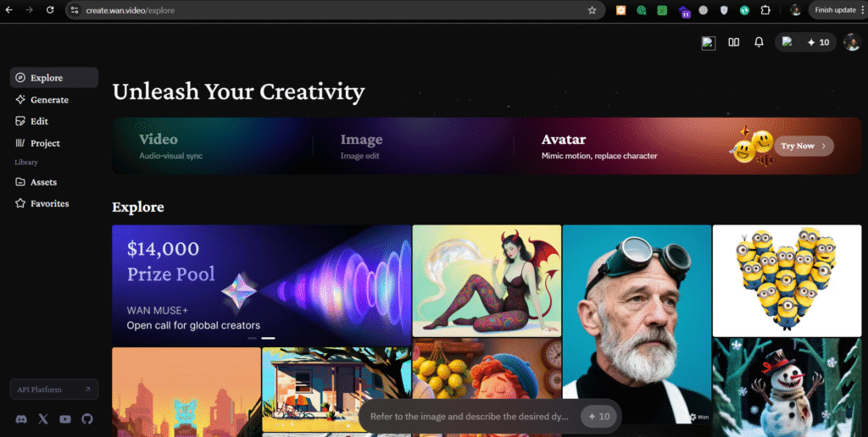Go to Favorites in the sidebar
The width and height of the screenshot is (868, 437).
tap(48, 204)
